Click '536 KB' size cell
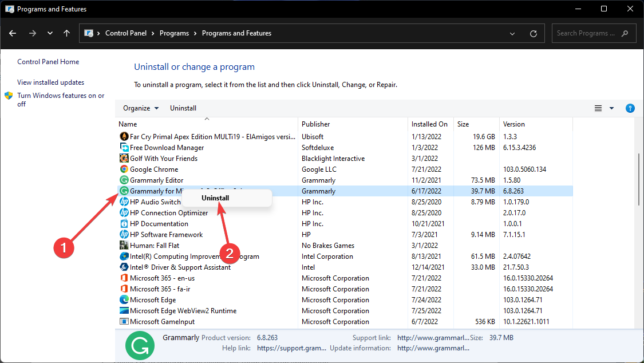The height and width of the screenshot is (363, 644). click(485, 322)
